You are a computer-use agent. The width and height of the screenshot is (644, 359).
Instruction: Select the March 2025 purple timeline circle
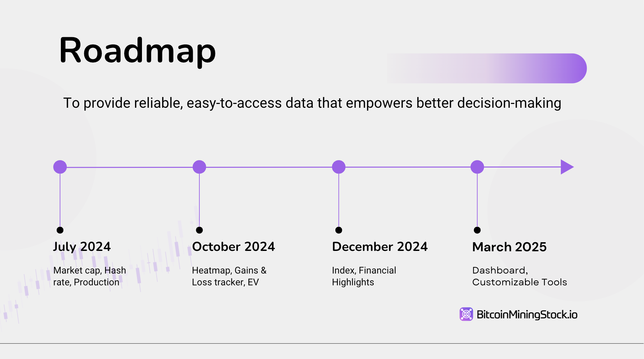477,167
